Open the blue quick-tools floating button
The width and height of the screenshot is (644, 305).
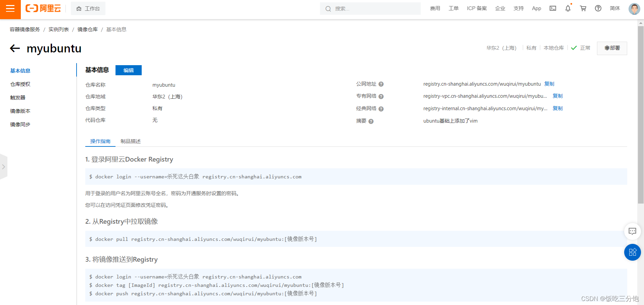632,252
